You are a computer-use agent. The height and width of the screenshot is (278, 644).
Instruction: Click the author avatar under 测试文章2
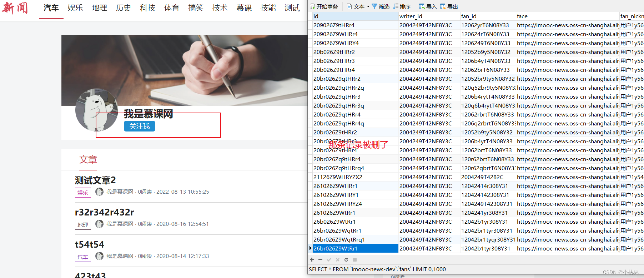click(99, 192)
